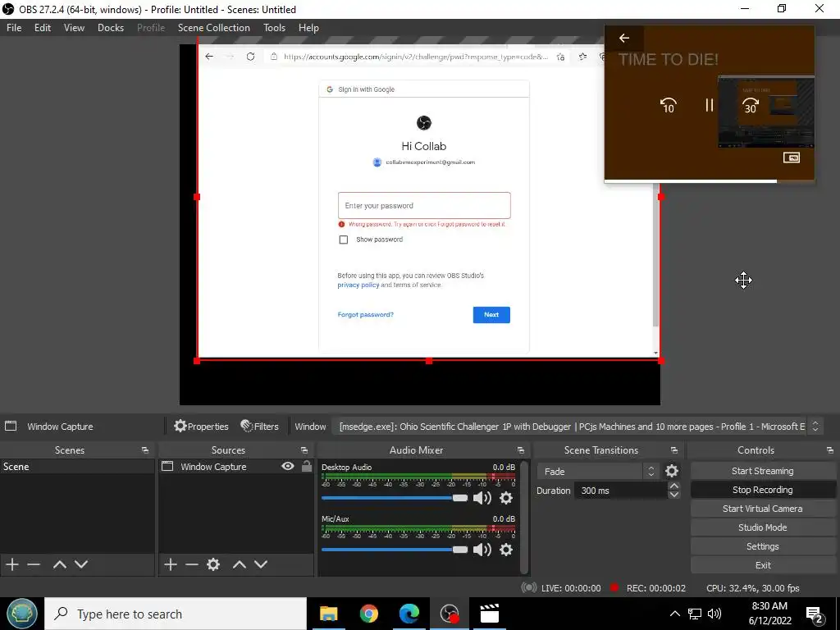This screenshot has width=840, height=630.
Task: Remove selected source with minus
Action: (x=192, y=564)
